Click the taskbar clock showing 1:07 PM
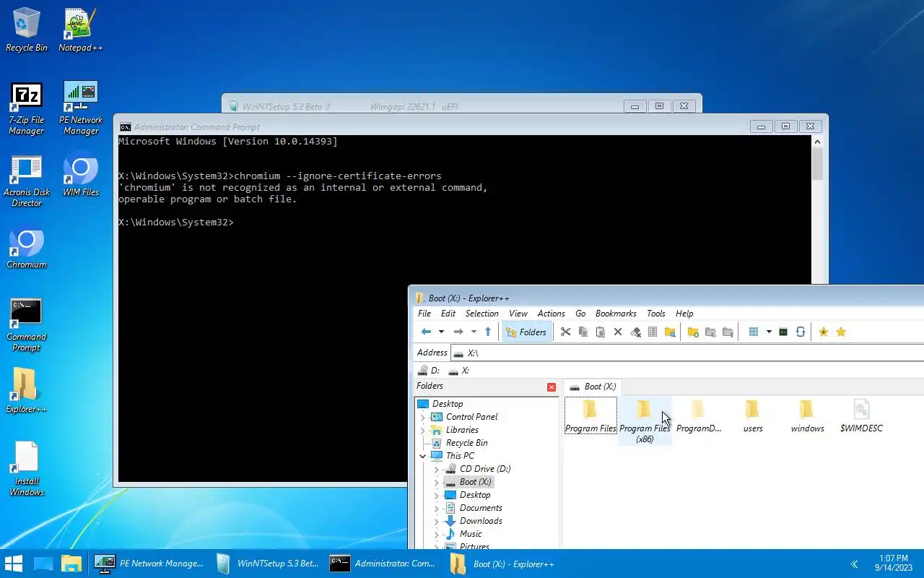Image resolution: width=924 pixels, height=578 pixels. point(894,564)
